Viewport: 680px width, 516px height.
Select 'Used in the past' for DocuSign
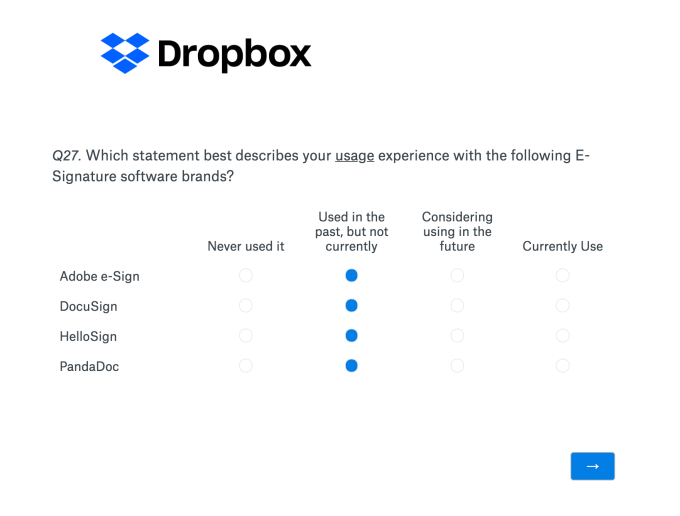(351, 306)
